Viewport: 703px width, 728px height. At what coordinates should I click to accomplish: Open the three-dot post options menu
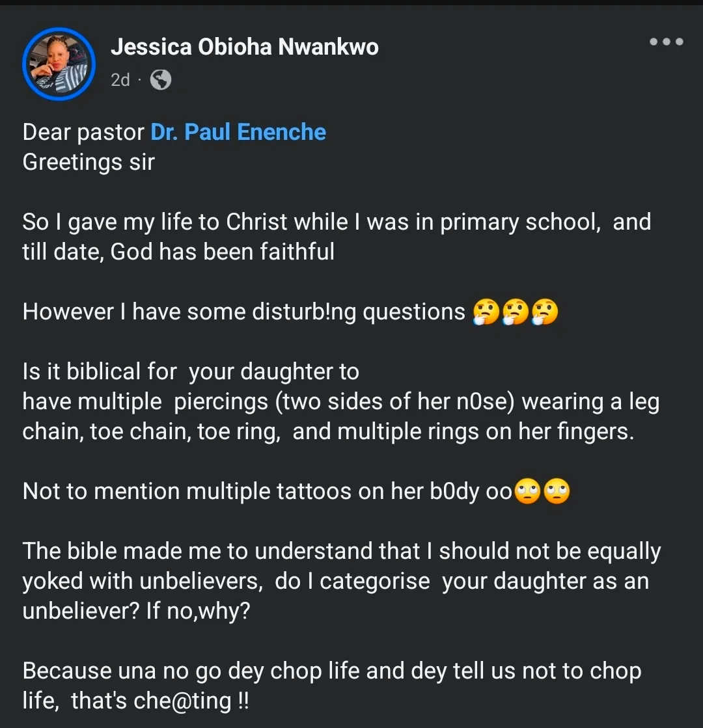click(666, 42)
